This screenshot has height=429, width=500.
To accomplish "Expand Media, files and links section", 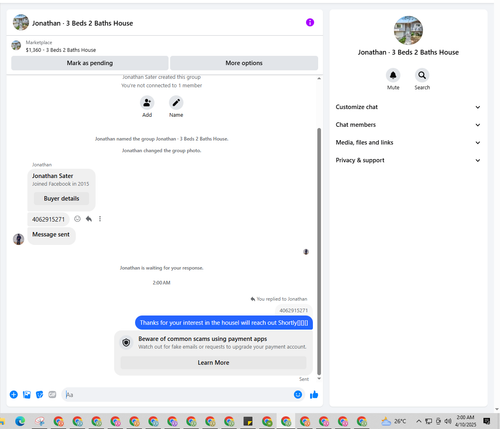I will coord(408,142).
